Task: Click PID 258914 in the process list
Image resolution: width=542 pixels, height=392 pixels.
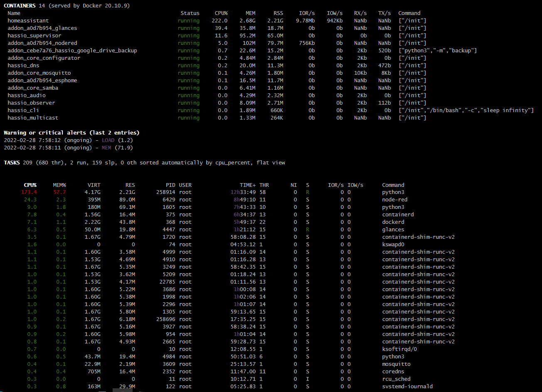Action: pyautogui.click(x=166, y=192)
